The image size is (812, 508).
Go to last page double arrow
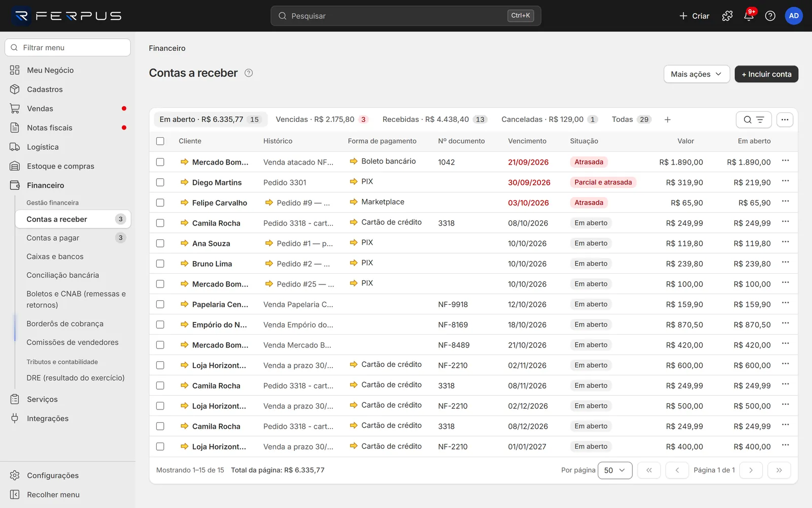click(779, 470)
